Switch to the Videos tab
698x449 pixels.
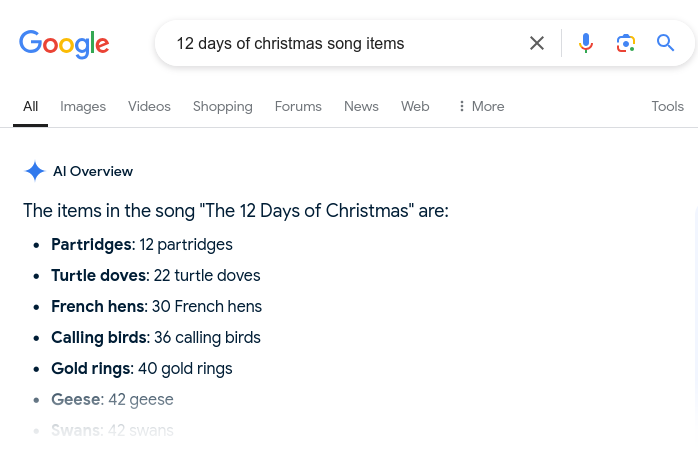(149, 106)
